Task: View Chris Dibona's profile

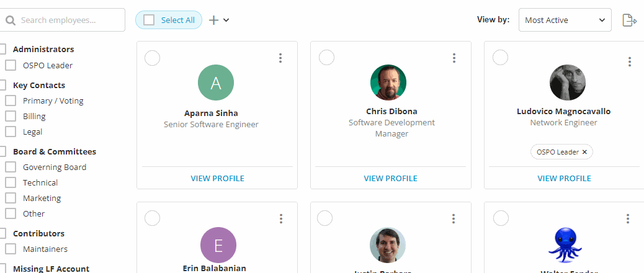Action: click(390, 178)
